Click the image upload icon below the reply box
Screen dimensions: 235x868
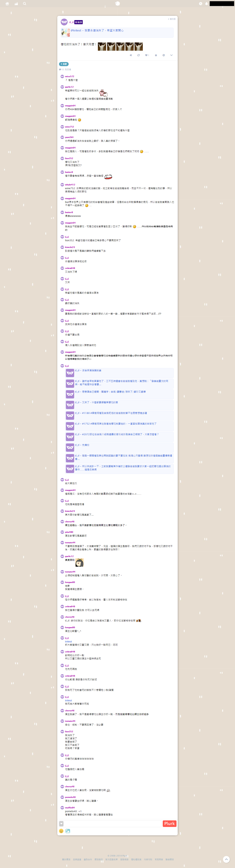(68, 831)
